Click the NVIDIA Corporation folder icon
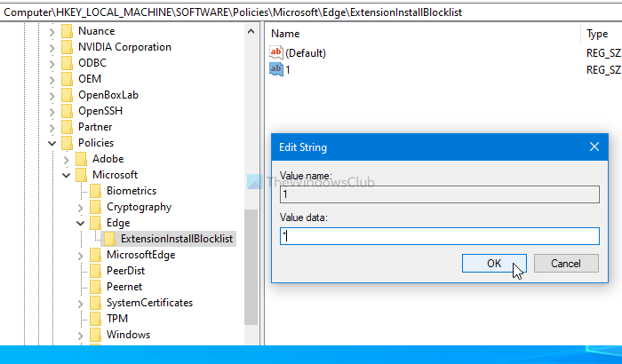The width and height of the screenshot is (622, 364). coord(68,47)
